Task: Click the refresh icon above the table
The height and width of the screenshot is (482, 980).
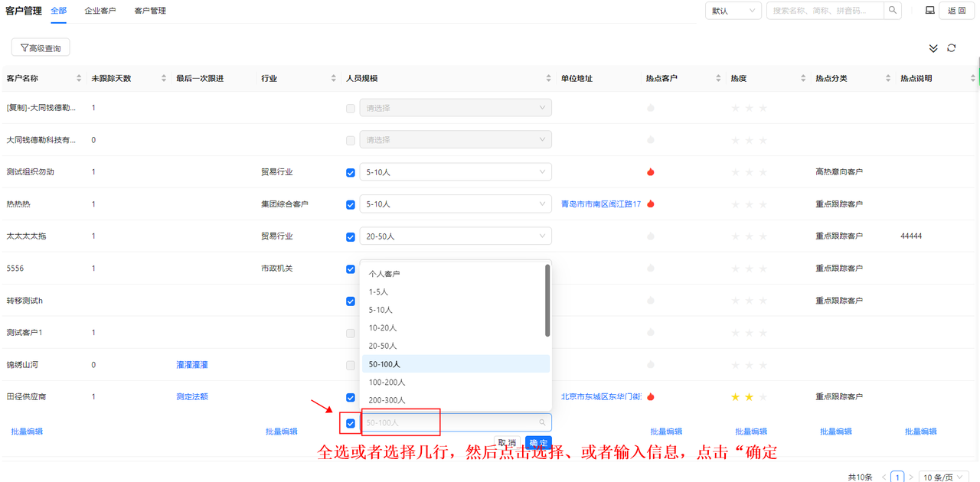Action: point(951,48)
